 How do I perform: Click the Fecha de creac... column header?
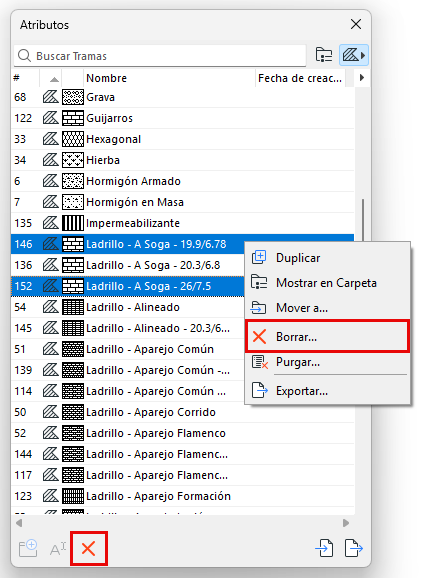click(300, 78)
